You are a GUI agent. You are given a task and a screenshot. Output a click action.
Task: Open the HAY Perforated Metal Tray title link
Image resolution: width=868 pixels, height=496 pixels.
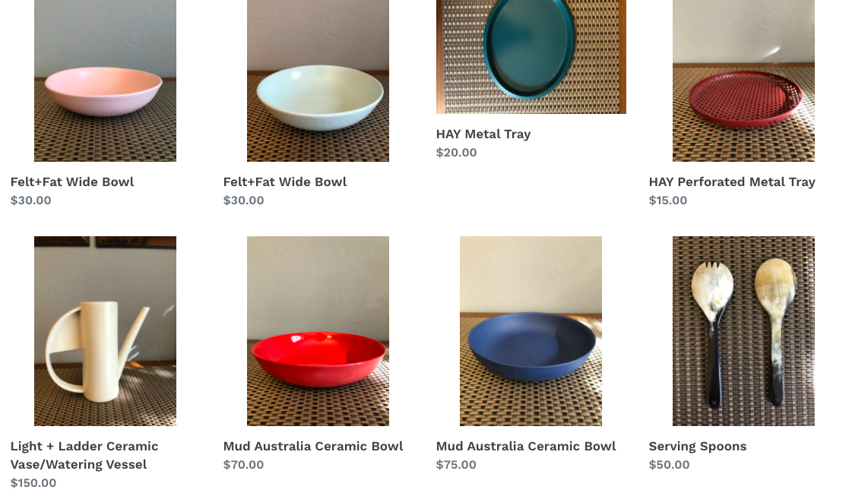[x=732, y=182]
